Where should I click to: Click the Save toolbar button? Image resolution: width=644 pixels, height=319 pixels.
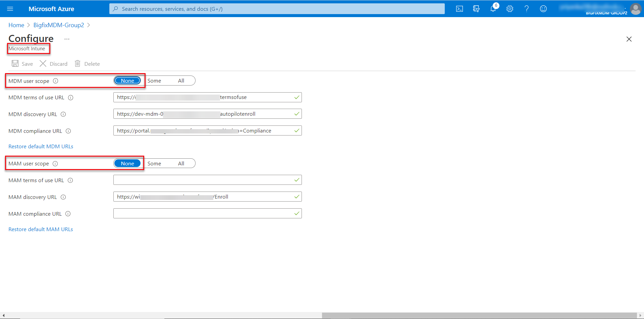pyautogui.click(x=22, y=64)
